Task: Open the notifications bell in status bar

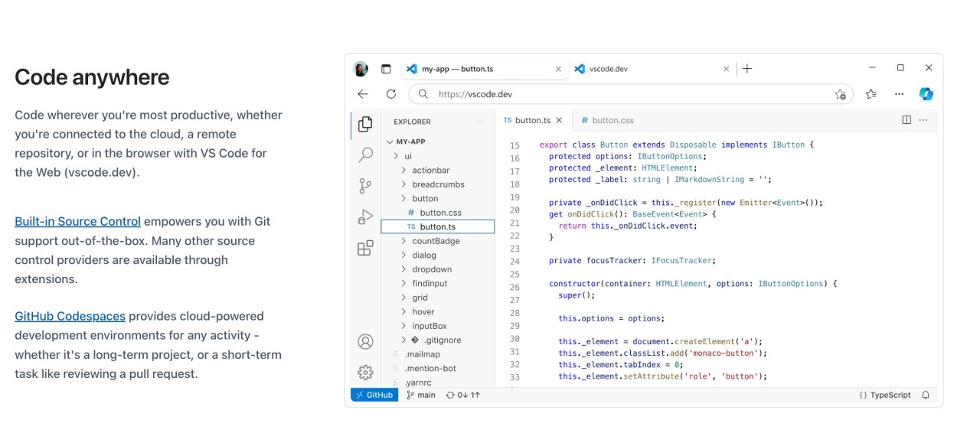Action: 926,395
